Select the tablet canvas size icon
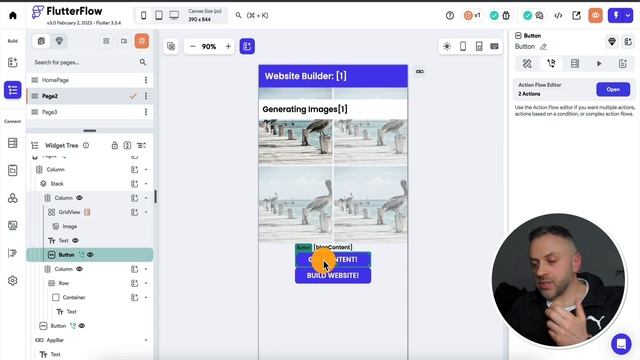640x360 pixels. [x=159, y=16]
